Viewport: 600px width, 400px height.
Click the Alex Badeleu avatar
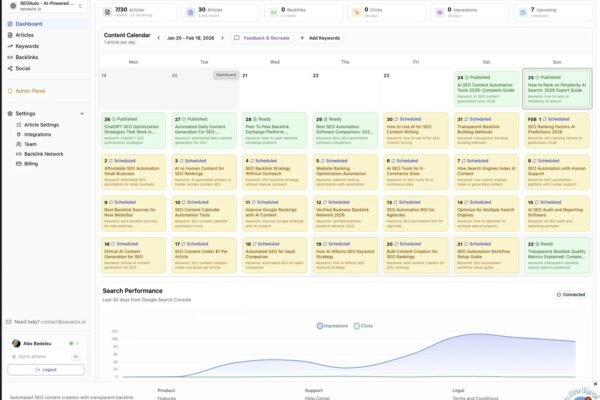coord(16,343)
